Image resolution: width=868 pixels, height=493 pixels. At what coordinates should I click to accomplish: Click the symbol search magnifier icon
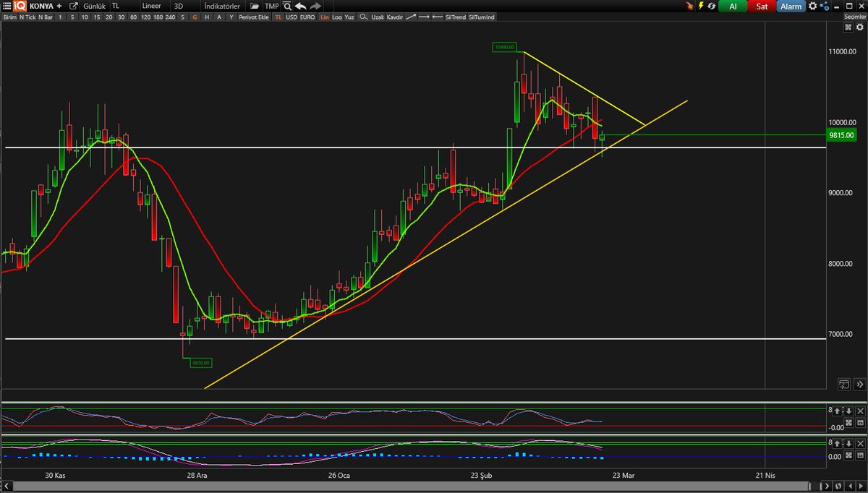[287, 6]
